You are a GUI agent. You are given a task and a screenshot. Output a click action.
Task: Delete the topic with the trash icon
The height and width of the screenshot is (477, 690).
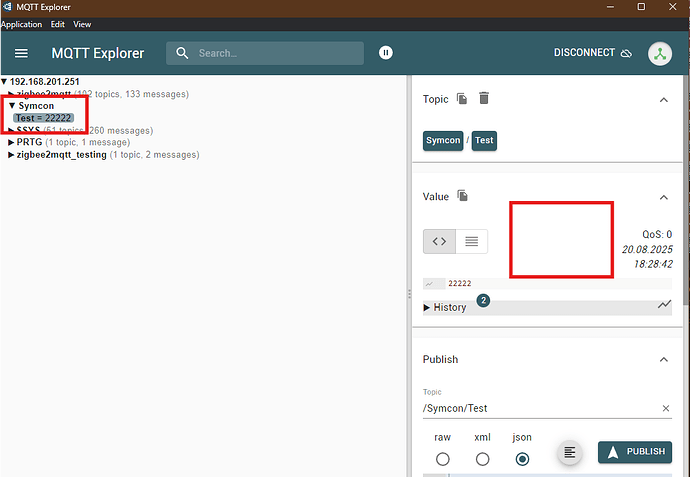[484, 98]
